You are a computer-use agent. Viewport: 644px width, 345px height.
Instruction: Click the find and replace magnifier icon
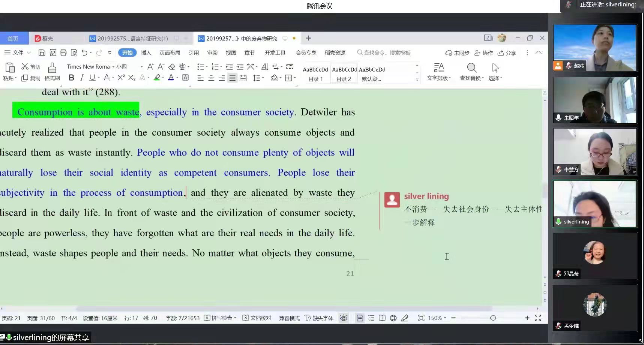click(471, 68)
